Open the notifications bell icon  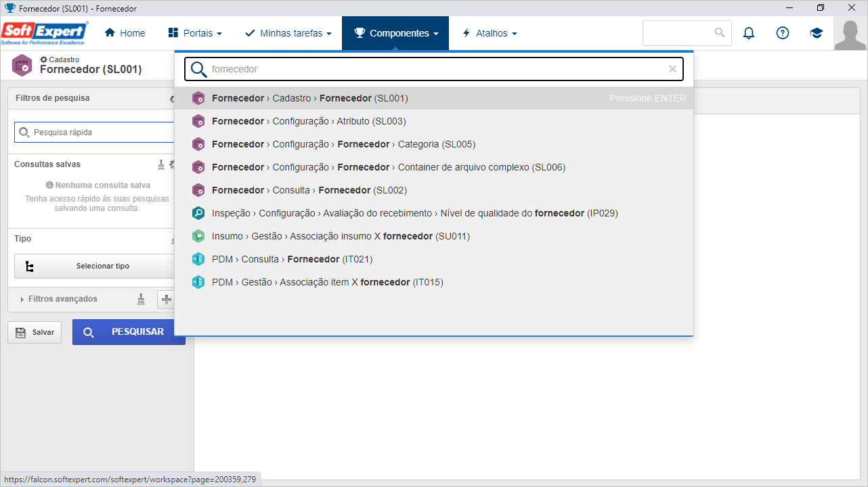[749, 33]
